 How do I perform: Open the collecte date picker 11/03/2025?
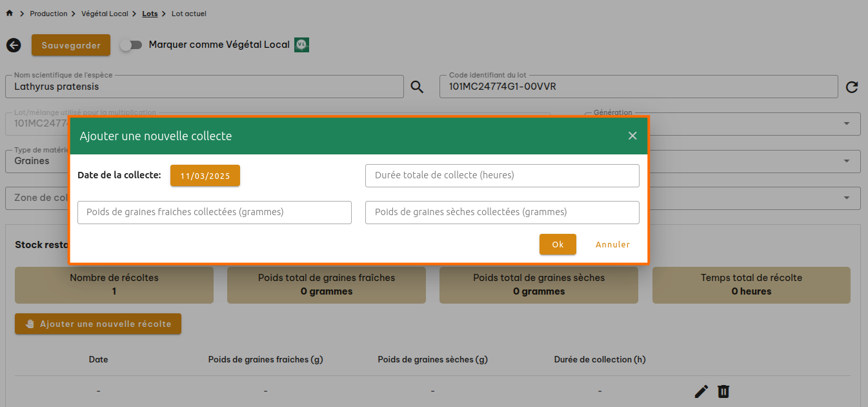coord(205,176)
